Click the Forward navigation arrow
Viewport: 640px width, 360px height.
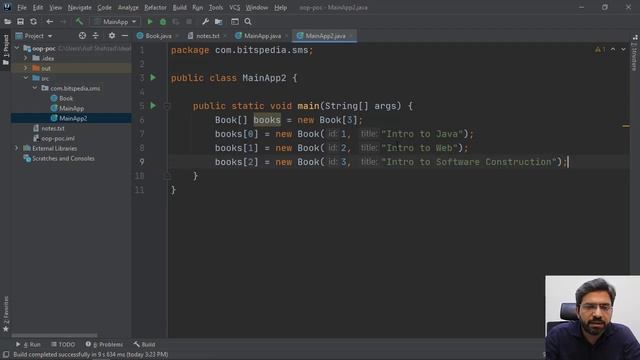[63, 22]
